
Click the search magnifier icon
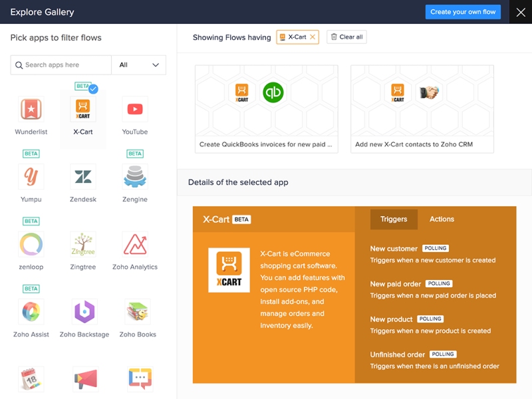pos(19,65)
